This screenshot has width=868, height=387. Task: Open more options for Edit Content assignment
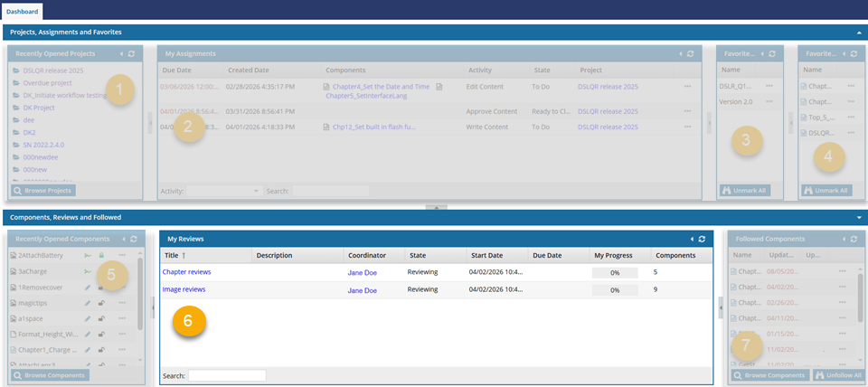tap(688, 87)
